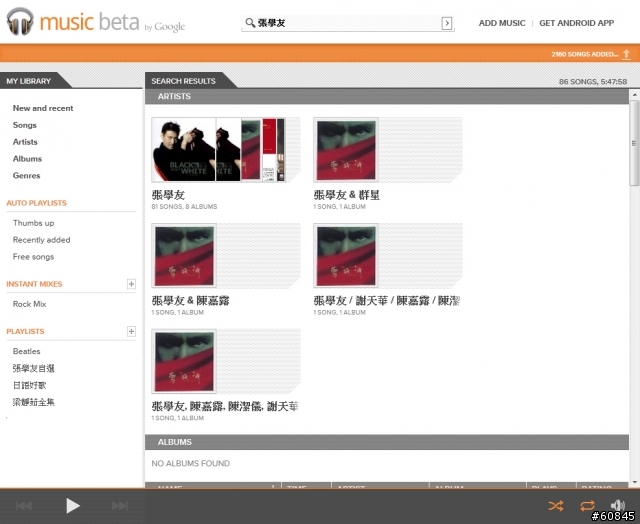Click the search input field
This screenshot has height=524, width=640.
(x=349, y=23)
